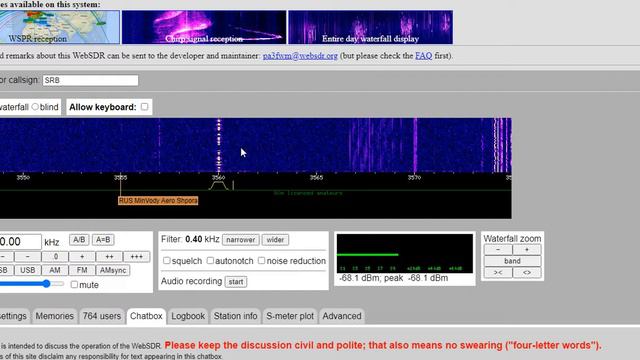Open the Logbook tab

click(188, 316)
